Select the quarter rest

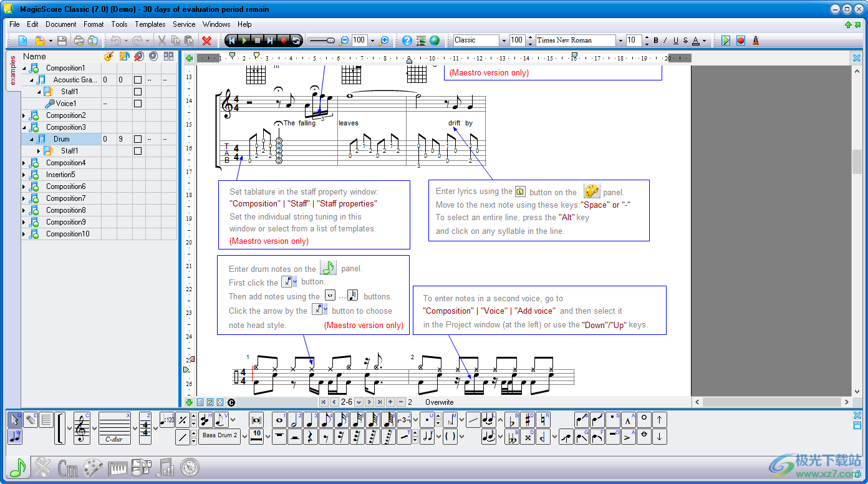click(x=310, y=437)
